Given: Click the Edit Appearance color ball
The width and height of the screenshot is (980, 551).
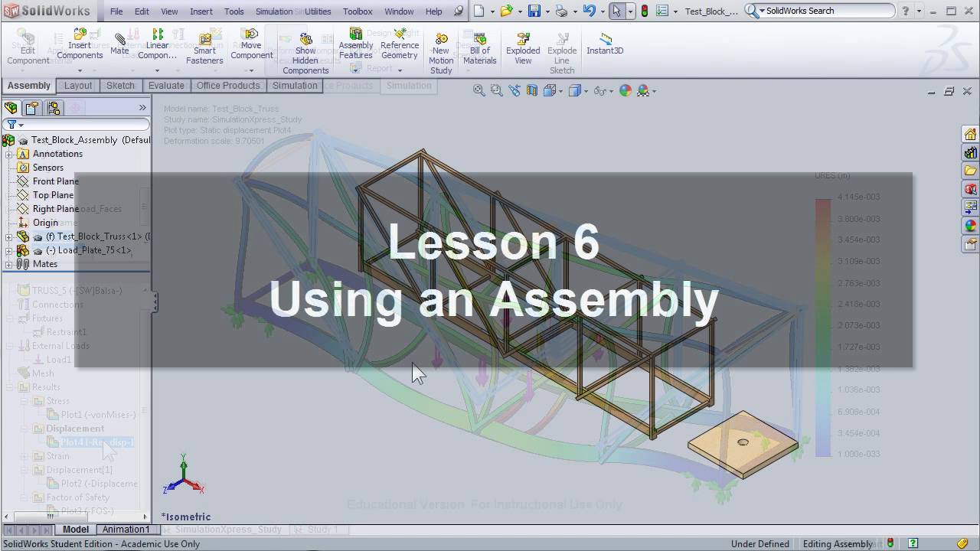Looking at the screenshot, I should click(x=626, y=90).
